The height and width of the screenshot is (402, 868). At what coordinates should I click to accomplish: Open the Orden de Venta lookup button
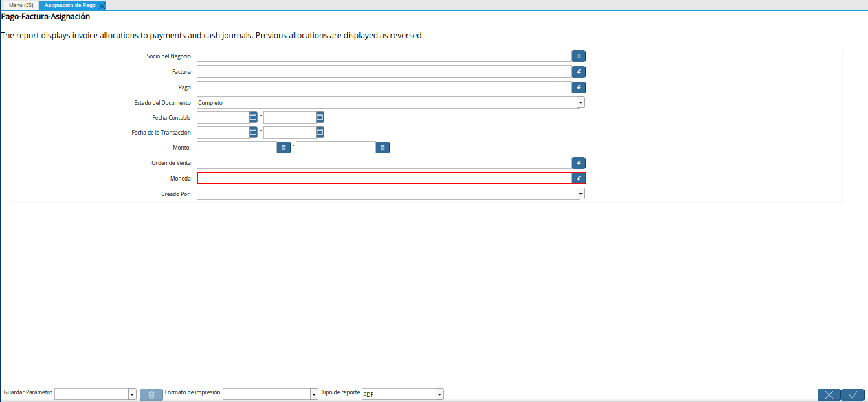[x=579, y=163]
